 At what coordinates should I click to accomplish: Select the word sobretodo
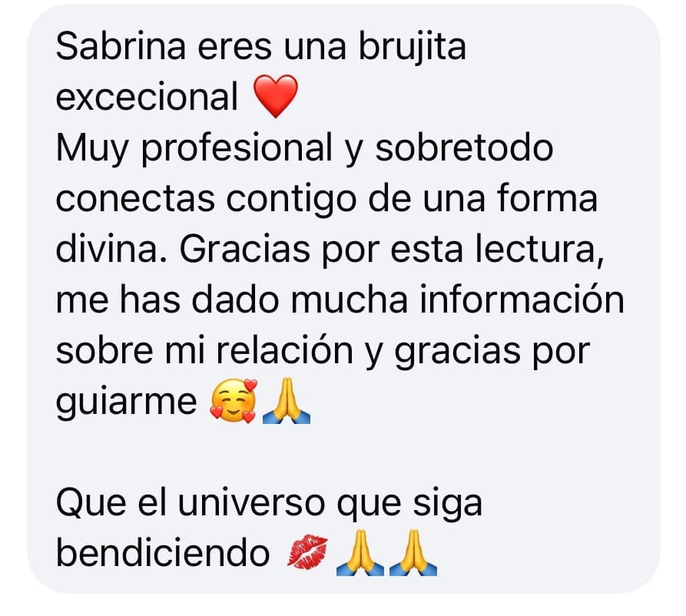pyautogui.click(x=465, y=147)
